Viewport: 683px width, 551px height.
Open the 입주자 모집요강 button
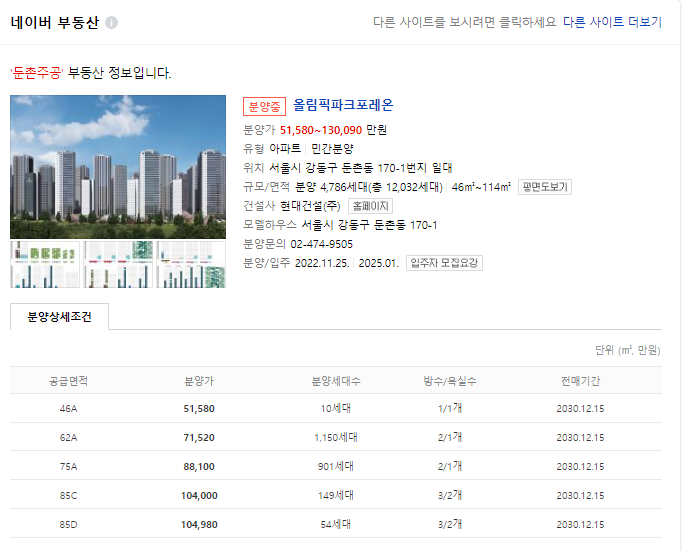(444, 263)
